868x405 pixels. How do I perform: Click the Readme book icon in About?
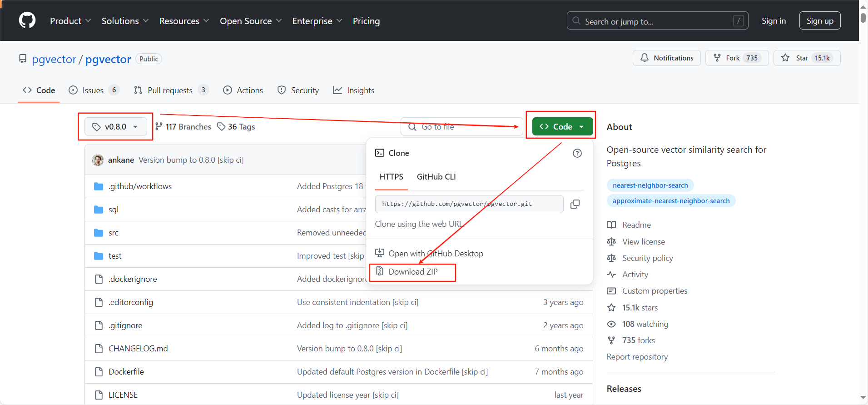[x=611, y=225]
